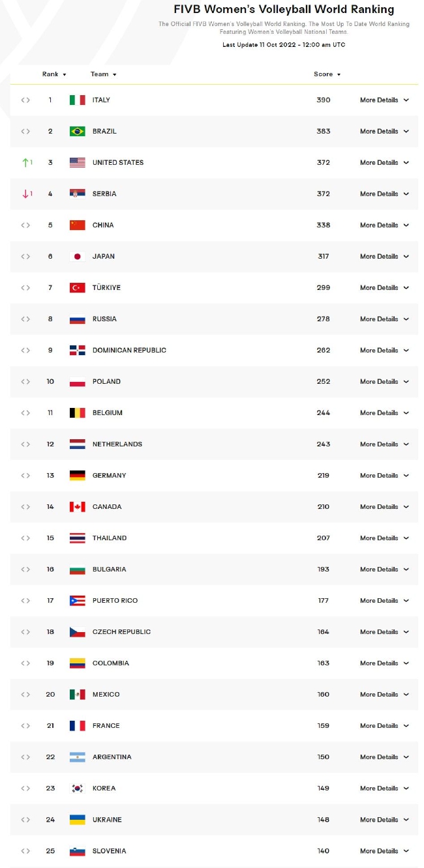Click the Türkiye flag icon
This screenshot has width=424, height=868.
click(78, 288)
